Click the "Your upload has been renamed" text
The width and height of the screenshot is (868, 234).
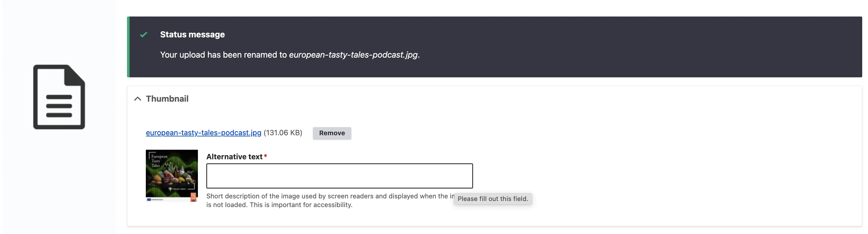pos(223,55)
